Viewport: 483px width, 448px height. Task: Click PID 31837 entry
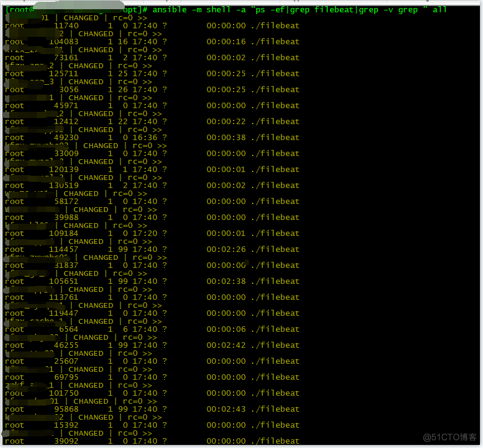(66, 265)
